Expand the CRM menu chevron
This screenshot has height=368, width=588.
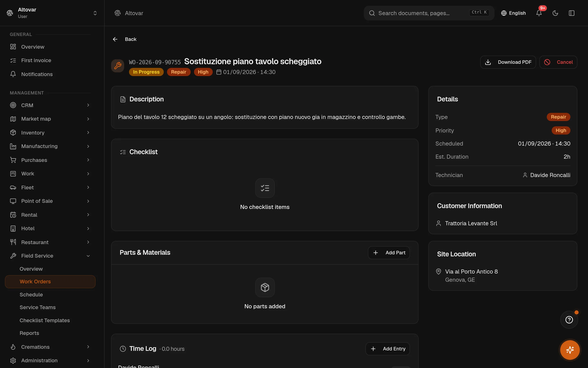[x=88, y=105]
